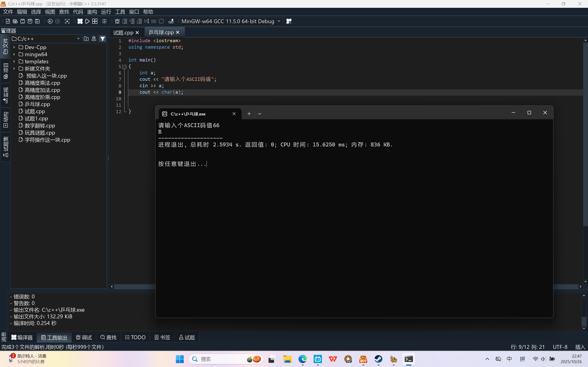This screenshot has width=588, height=367.
Task: Open the Steam taskbar icon
Action: (378, 359)
